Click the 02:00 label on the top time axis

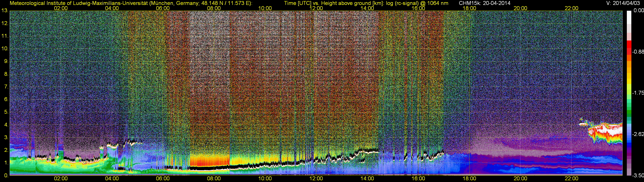tap(61, 8)
